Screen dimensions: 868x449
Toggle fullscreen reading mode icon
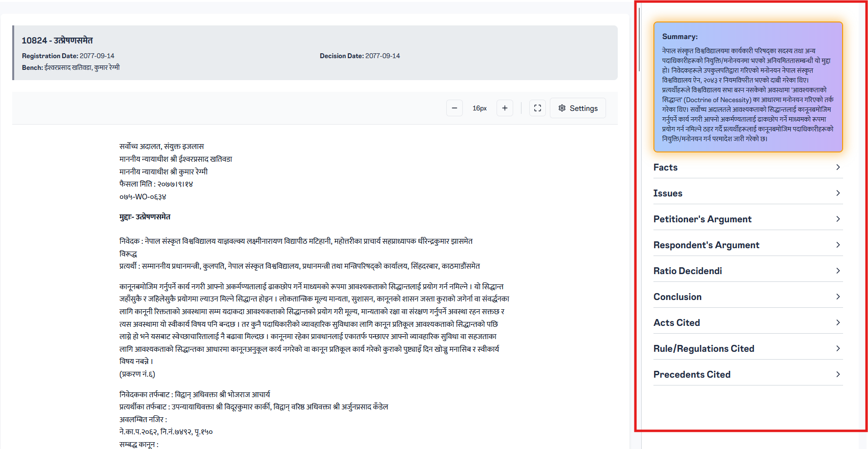(537, 108)
